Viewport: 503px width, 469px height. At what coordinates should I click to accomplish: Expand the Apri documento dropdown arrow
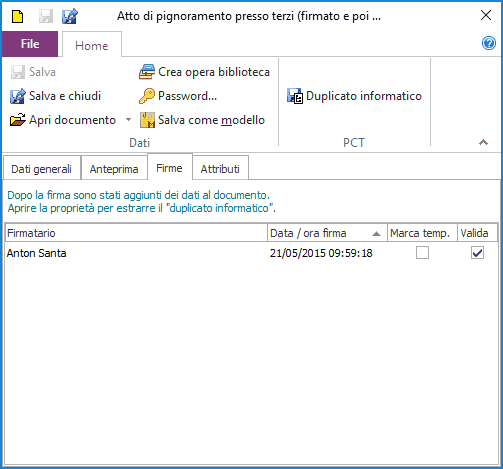128,119
